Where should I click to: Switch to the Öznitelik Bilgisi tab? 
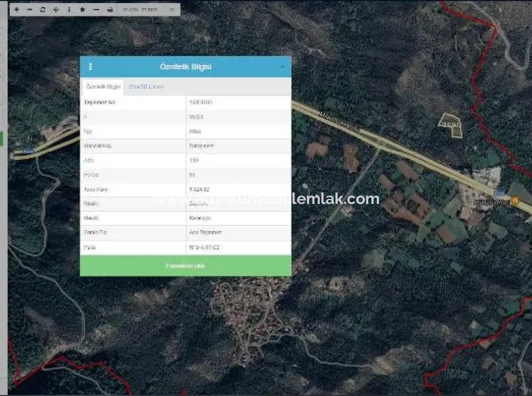(x=103, y=86)
